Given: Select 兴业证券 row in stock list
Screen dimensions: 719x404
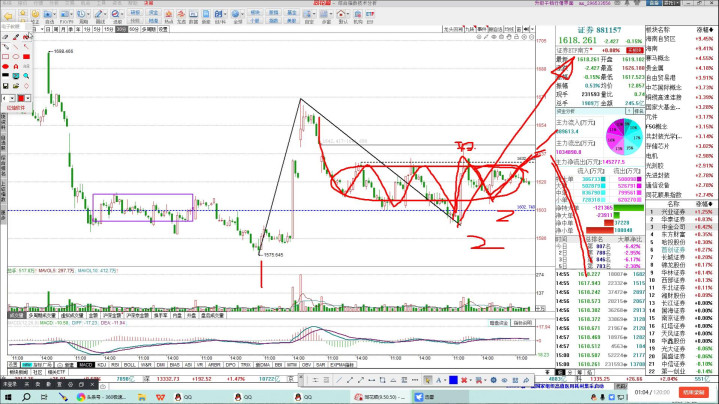Looking at the screenshot, I should point(681,212).
